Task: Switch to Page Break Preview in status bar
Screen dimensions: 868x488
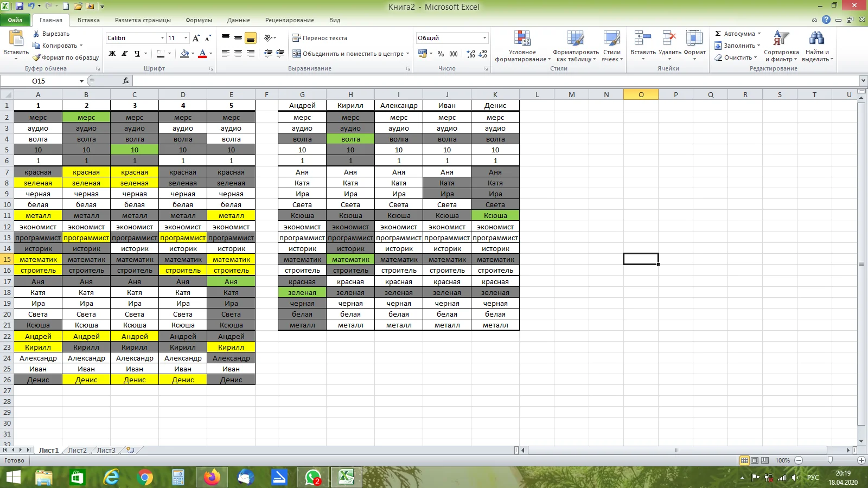Action: [x=765, y=460]
